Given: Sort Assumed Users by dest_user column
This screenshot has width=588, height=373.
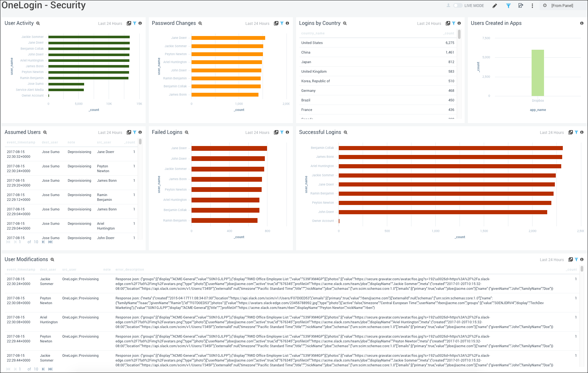Looking at the screenshot, I should click(x=50, y=143).
